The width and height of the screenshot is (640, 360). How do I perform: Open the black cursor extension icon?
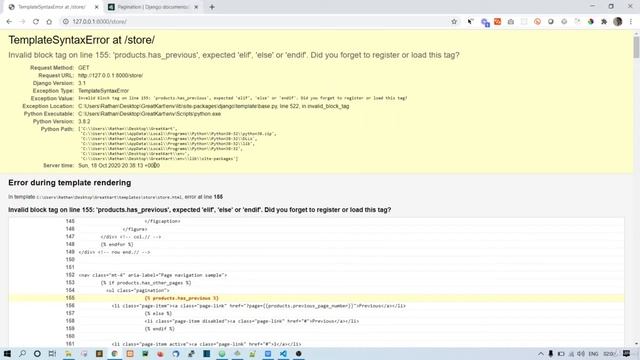(471, 22)
